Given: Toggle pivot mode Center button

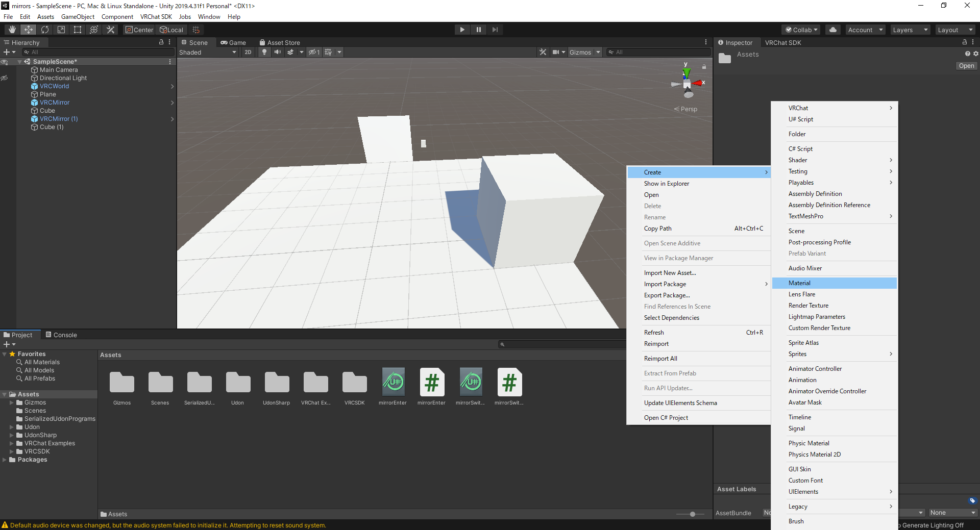Looking at the screenshot, I should click(x=139, y=30).
